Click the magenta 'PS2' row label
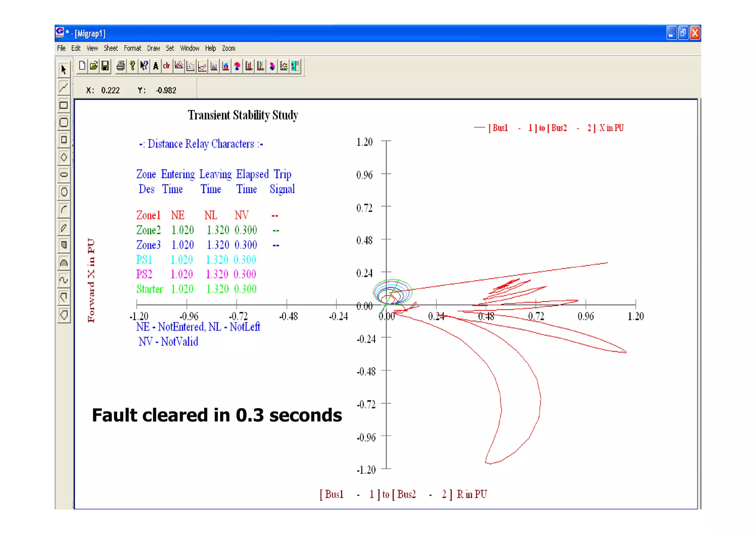This screenshot has height=534, width=756. coord(144,274)
